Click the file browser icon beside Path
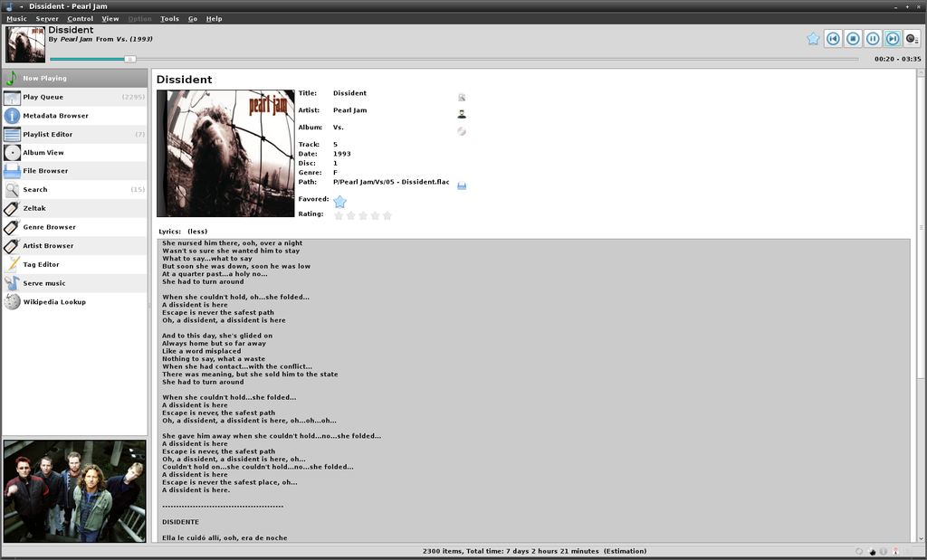The height and width of the screenshot is (560, 927). [462, 185]
